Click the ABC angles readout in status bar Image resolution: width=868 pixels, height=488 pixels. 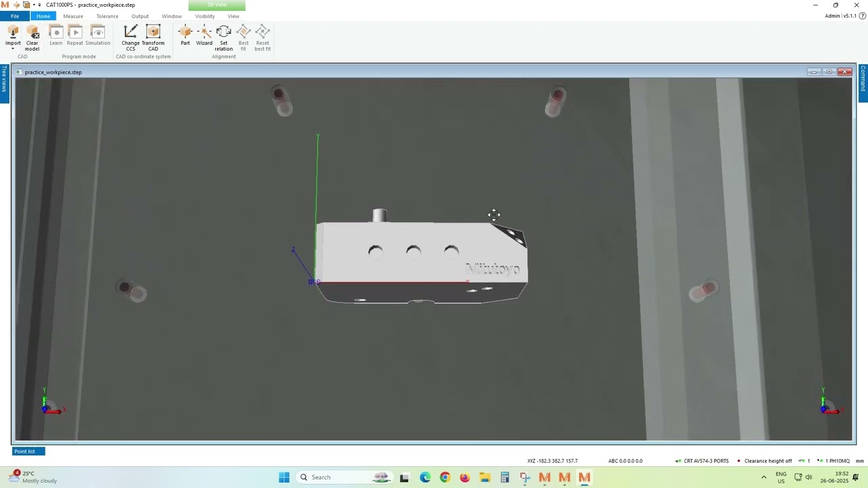(x=625, y=461)
